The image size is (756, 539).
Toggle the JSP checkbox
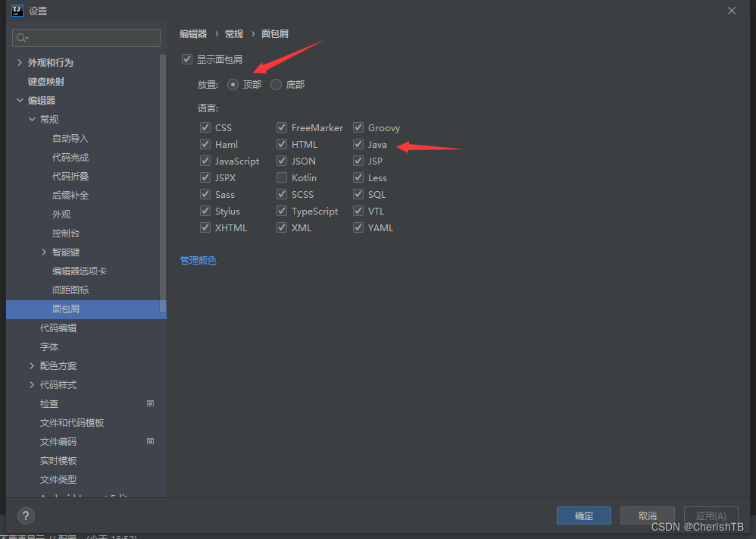pos(358,161)
